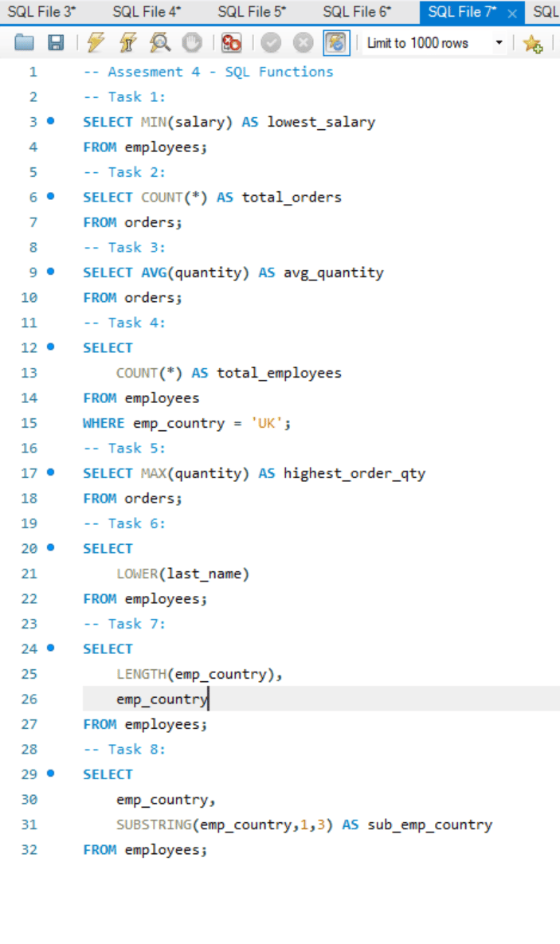Open the partially visible SQL tab after File 7
The image size is (560, 944).
coord(546,11)
